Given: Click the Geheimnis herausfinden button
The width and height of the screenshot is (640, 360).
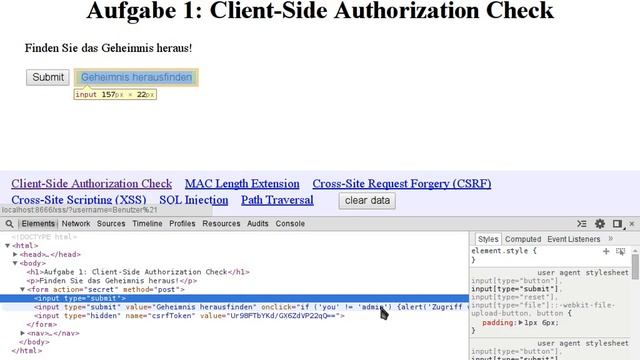Looking at the screenshot, I should [136, 77].
